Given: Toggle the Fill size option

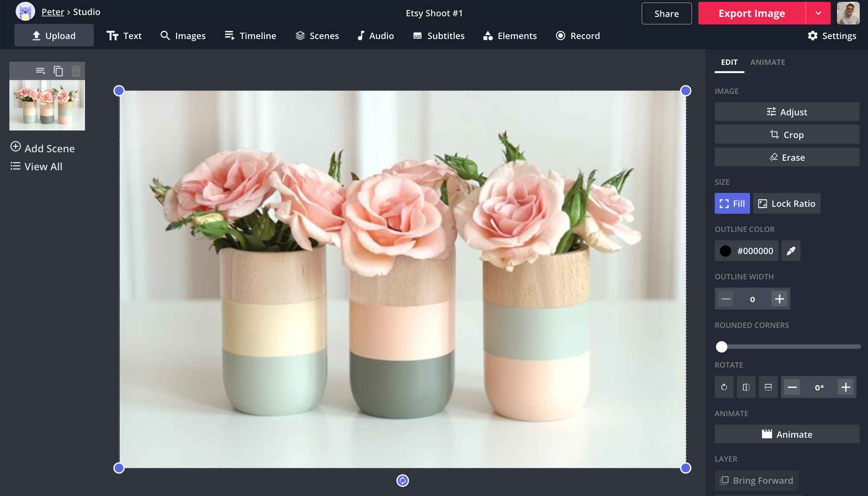Looking at the screenshot, I should coord(732,203).
